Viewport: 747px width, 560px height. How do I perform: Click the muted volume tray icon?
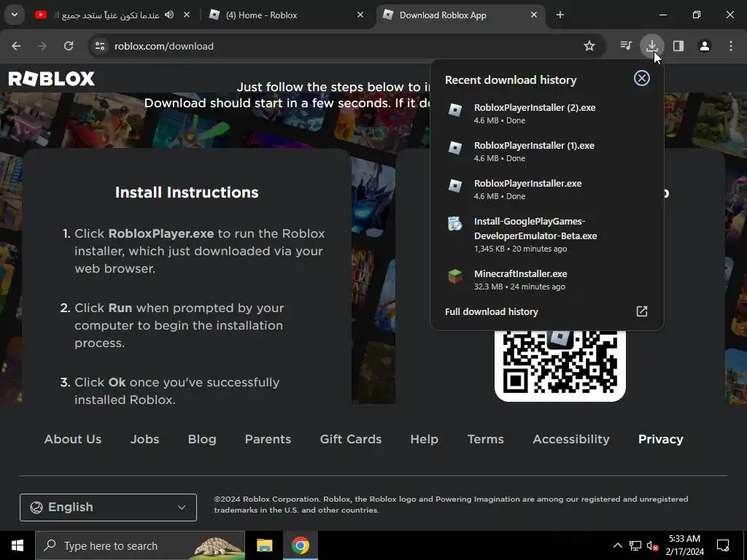point(652,545)
